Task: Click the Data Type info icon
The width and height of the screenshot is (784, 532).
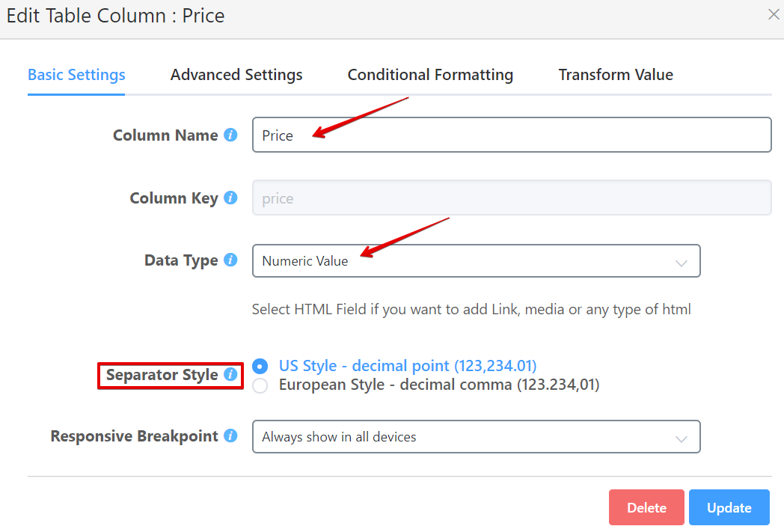Action: (x=231, y=260)
